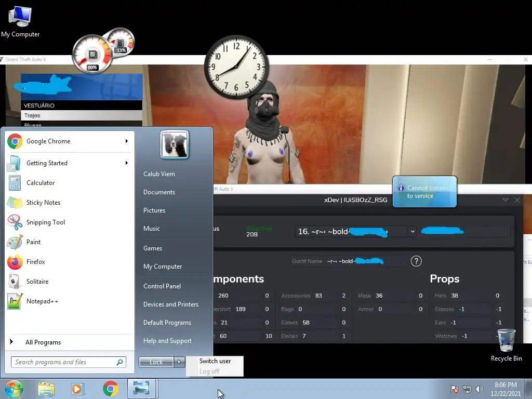Open Help and Support
This screenshot has height=399, width=532.
click(167, 341)
